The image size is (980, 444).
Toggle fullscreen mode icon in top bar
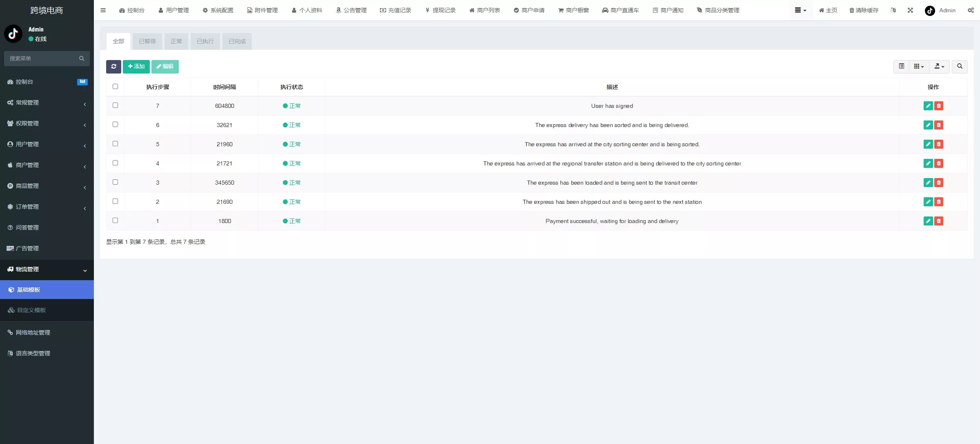[x=910, y=10]
